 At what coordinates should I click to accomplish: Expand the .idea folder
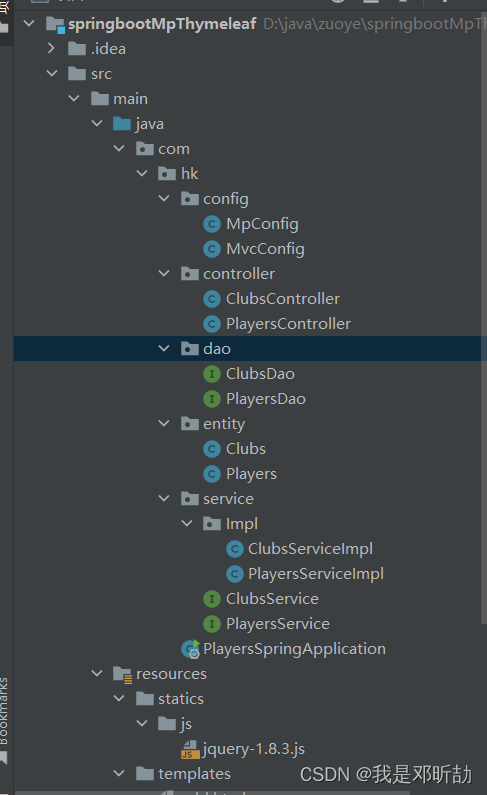(x=51, y=49)
